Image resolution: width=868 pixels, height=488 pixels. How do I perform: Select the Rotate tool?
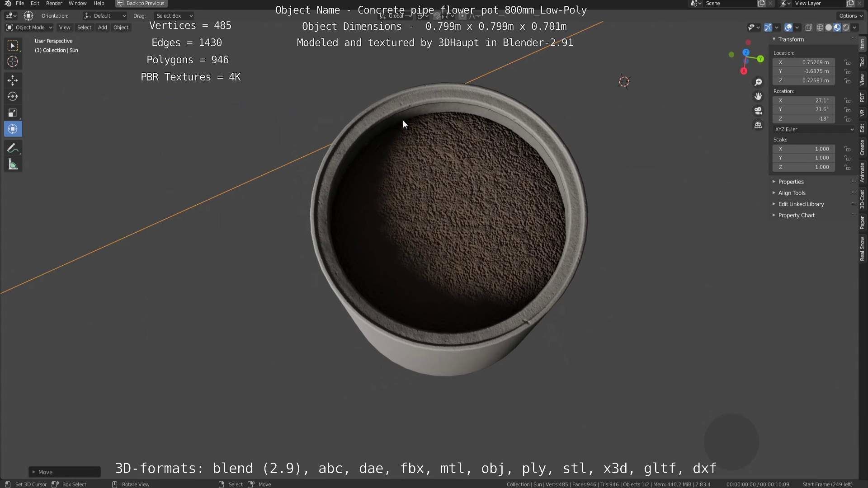(13, 96)
